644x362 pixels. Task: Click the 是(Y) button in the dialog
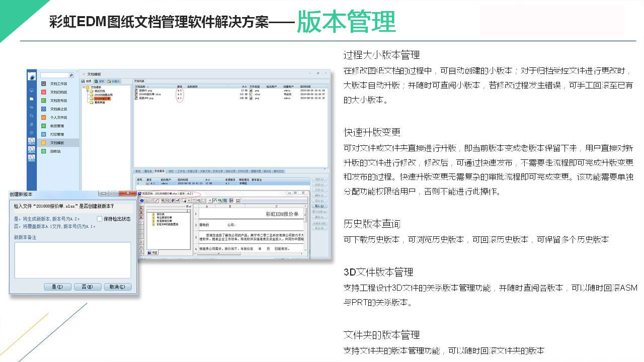57,287
